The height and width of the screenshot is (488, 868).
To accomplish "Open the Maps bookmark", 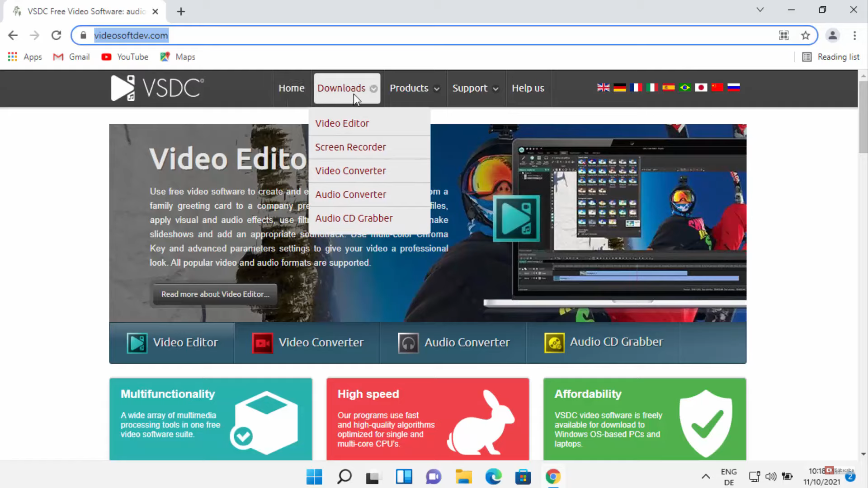I will click(x=178, y=57).
